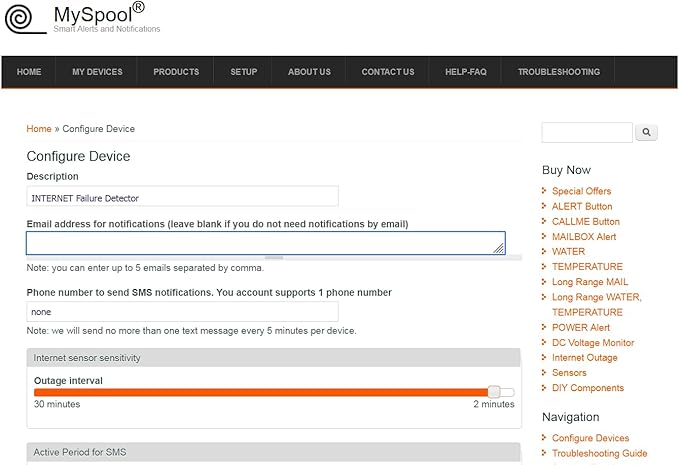
Task: Click the Configure Device page heading
Action: click(78, 156)
